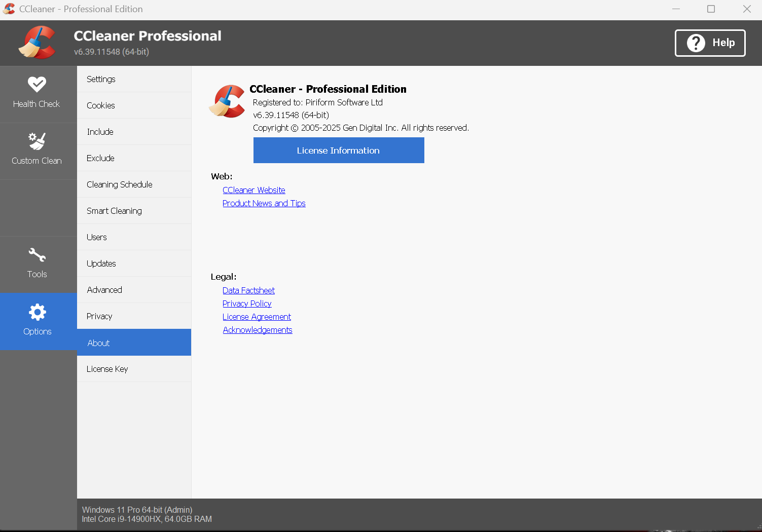Click the copyright 2005-2025 Gen Digital text
Screen dimensions: 762x532
(x=361, y=128)
